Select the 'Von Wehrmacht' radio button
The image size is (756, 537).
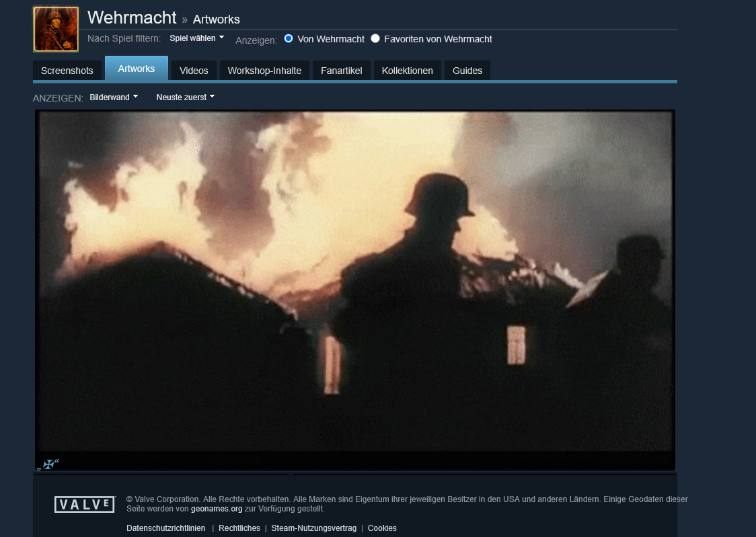click(289, 39)
